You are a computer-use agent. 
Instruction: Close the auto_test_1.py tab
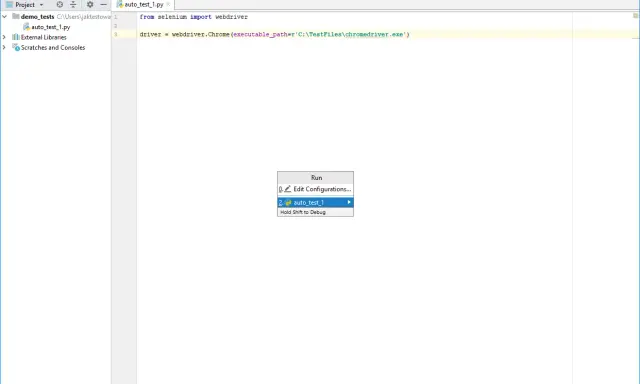(x=168, y=4)
